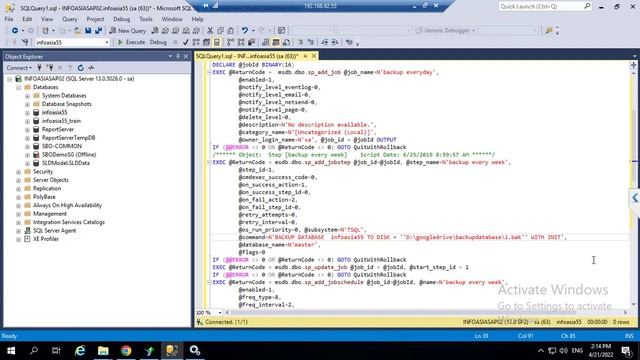This screenshot has height=360, width=640.
Task: Click the Connect plug icon in Object Explorer
Action: coord(40,68)
